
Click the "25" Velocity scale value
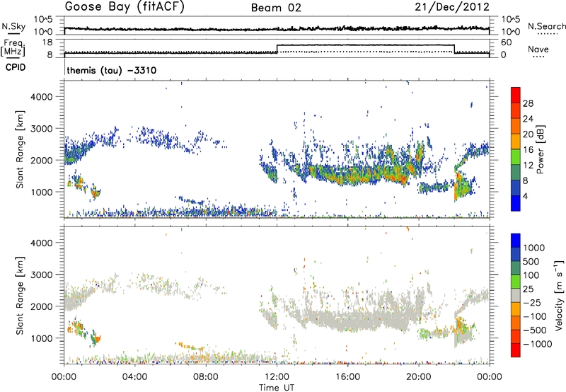click(529, 289)
